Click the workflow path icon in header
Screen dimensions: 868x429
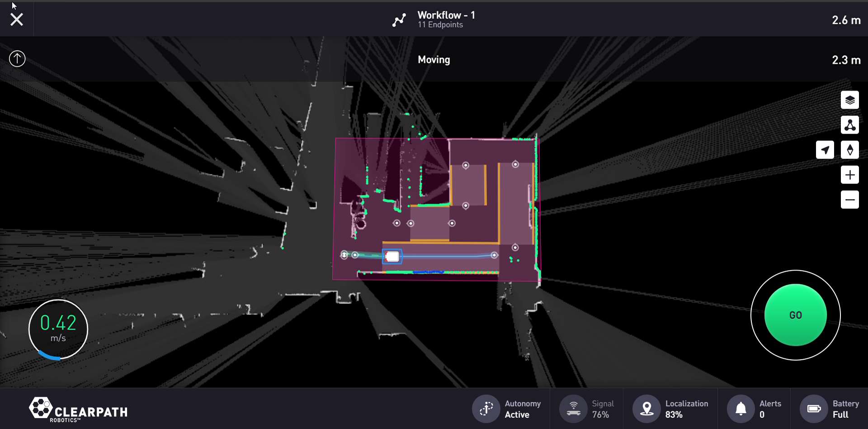(399, 20)
